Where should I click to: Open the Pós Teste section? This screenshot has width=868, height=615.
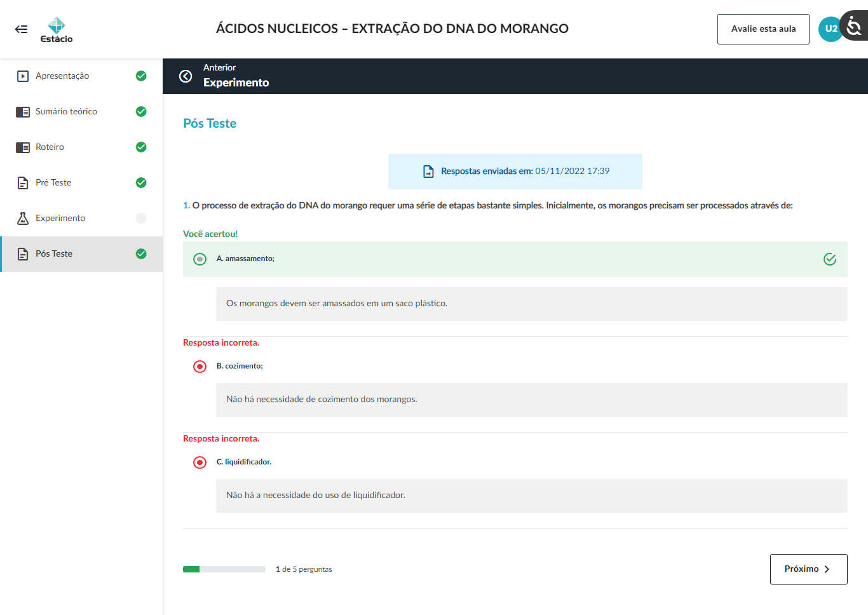[81, 254]
